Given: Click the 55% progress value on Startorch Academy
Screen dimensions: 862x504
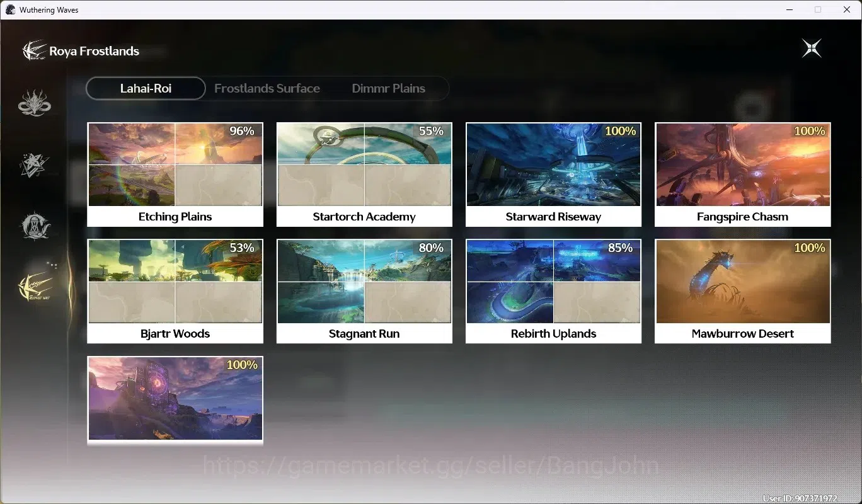Looking at the screenshot, I should (x=431, y=131).
